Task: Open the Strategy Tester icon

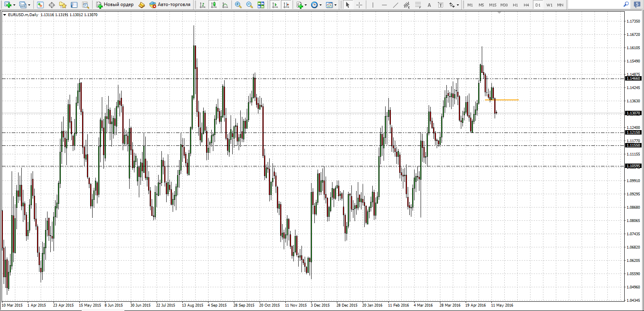Action: click(x=85, y=5)
